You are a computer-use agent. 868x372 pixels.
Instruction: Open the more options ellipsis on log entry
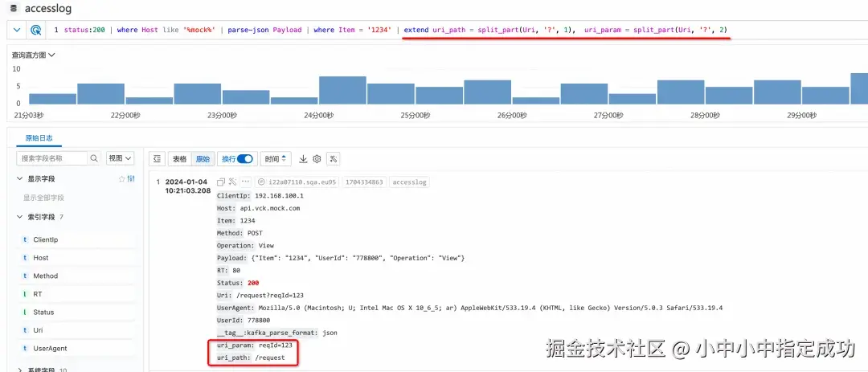(245, 182)
